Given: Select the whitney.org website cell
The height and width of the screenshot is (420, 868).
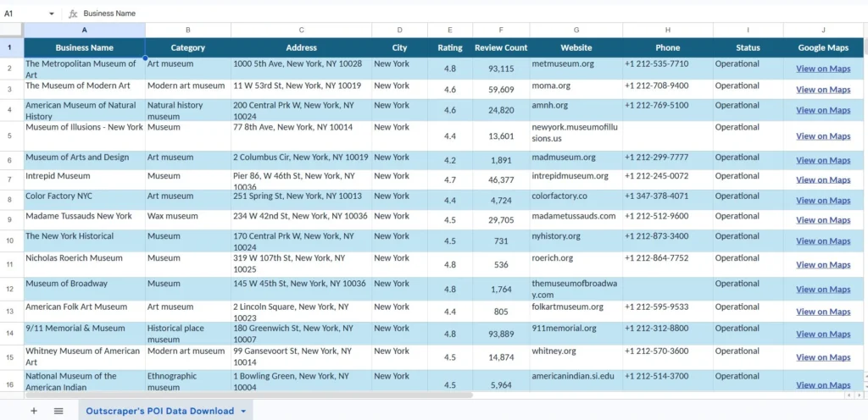Looking at the screenshot, I should 576,357.
